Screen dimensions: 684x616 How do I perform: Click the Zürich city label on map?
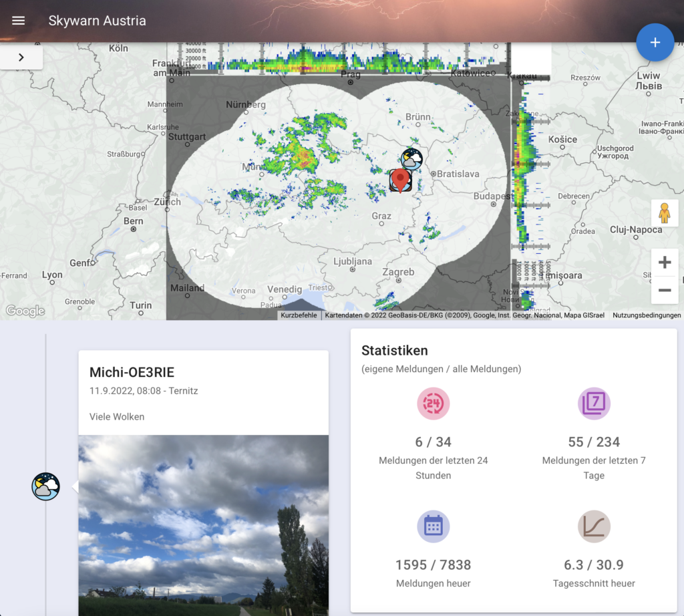click(x=167, y=202)
